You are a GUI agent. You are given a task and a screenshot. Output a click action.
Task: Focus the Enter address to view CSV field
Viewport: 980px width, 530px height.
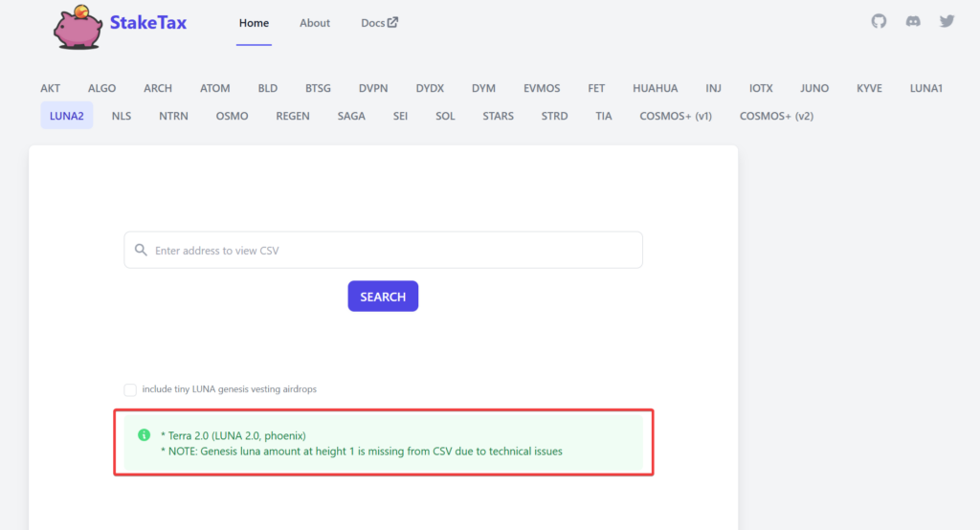[x=383, y=250]
